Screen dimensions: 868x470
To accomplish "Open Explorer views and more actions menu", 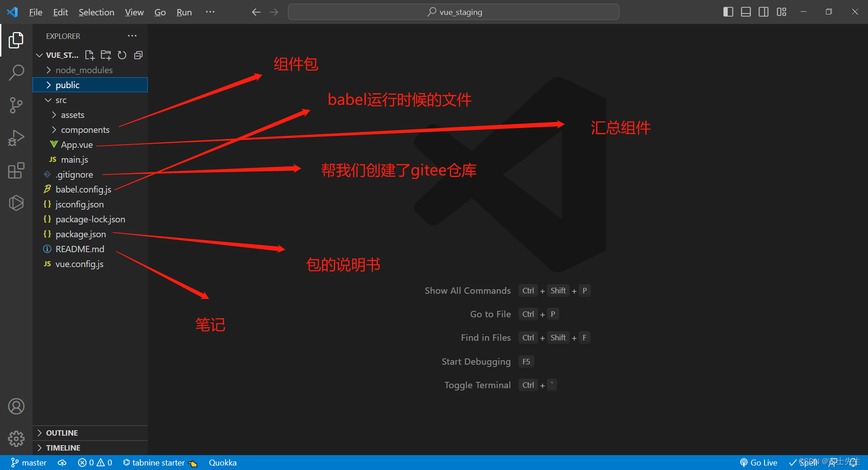I will coord(132,36).
